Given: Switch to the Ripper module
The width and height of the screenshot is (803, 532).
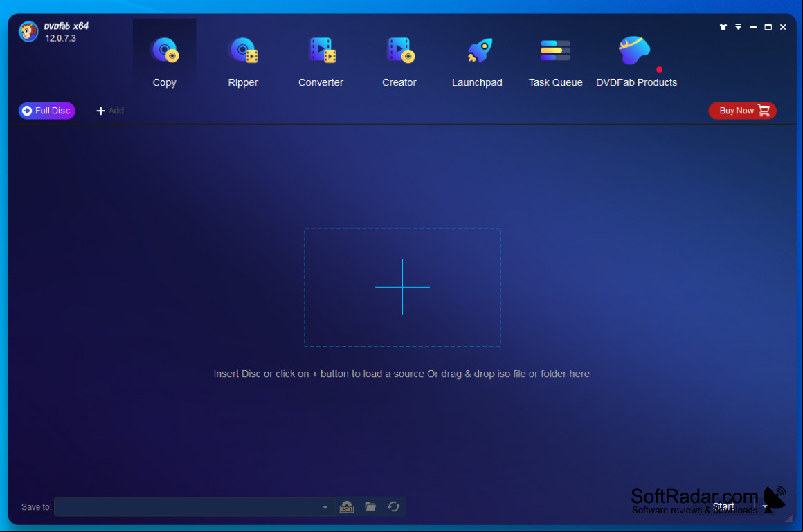Looking at the screenshot, I should pos(243,62).
